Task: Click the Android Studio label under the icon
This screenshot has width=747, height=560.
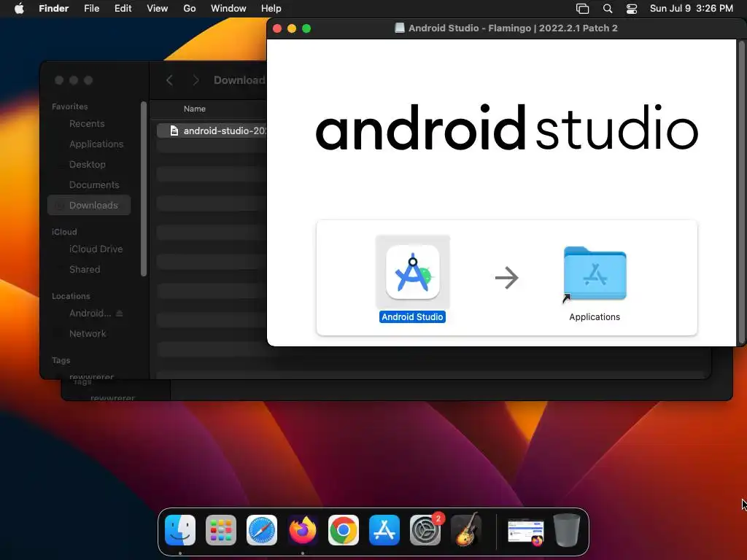Action: (413, 317)
